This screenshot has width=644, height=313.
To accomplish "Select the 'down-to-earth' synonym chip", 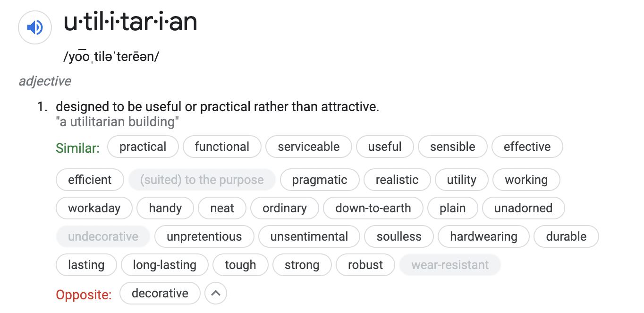I will pyautogui.click(x=373, y=208).
